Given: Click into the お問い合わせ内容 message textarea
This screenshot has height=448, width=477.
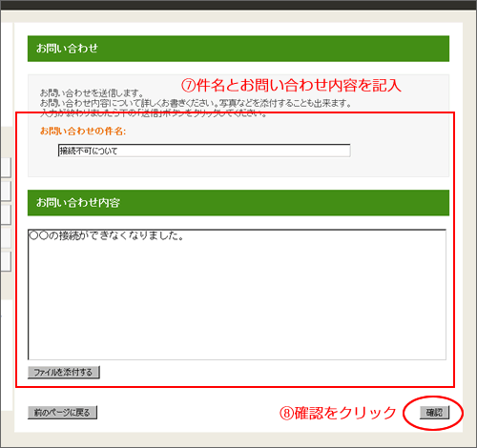Looking at the screenshot, I should coord(237,295).
